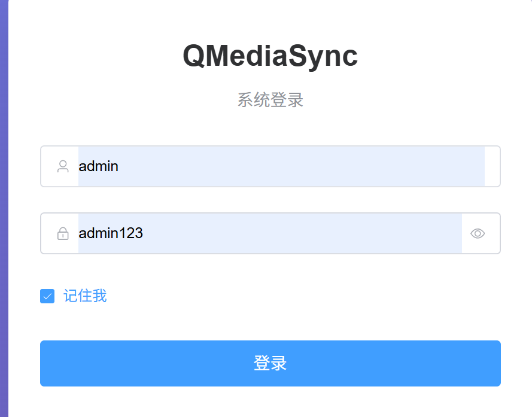Click the letter Q in QMediaSync
This screenshot has height=417, width=532.
tap(194, 56)
